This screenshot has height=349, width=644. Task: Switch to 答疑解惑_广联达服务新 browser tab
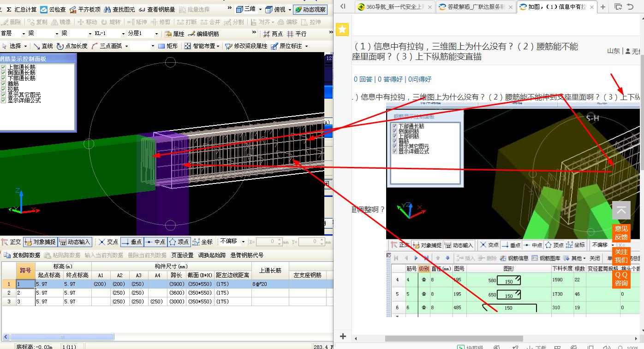[x=476, y=7]
